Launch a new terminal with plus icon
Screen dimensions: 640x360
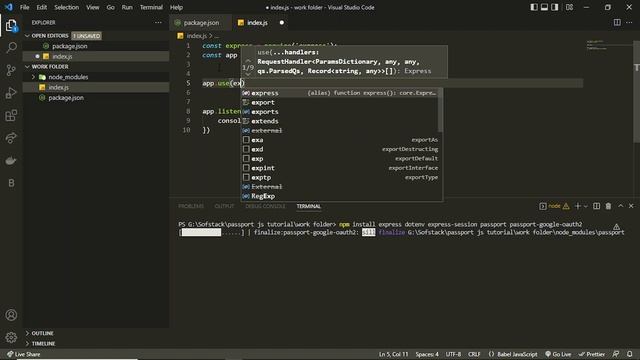coord(578,206)
